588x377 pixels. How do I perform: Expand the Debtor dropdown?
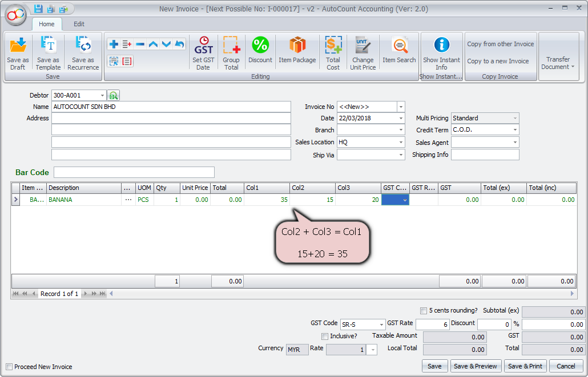pos(102,95)
